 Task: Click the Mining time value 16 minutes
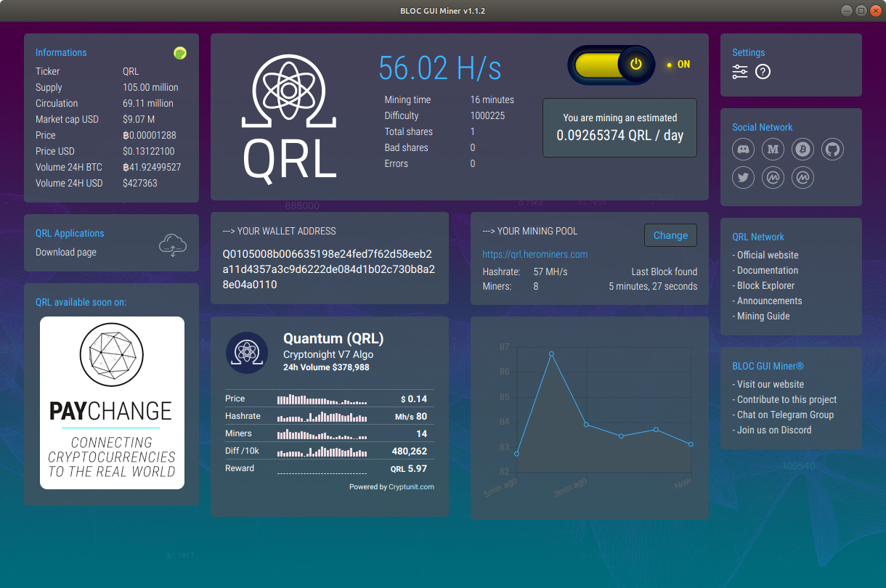492,99
